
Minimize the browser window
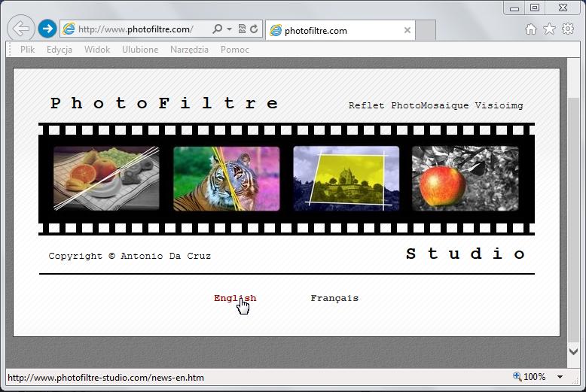[x=514, y=8]
